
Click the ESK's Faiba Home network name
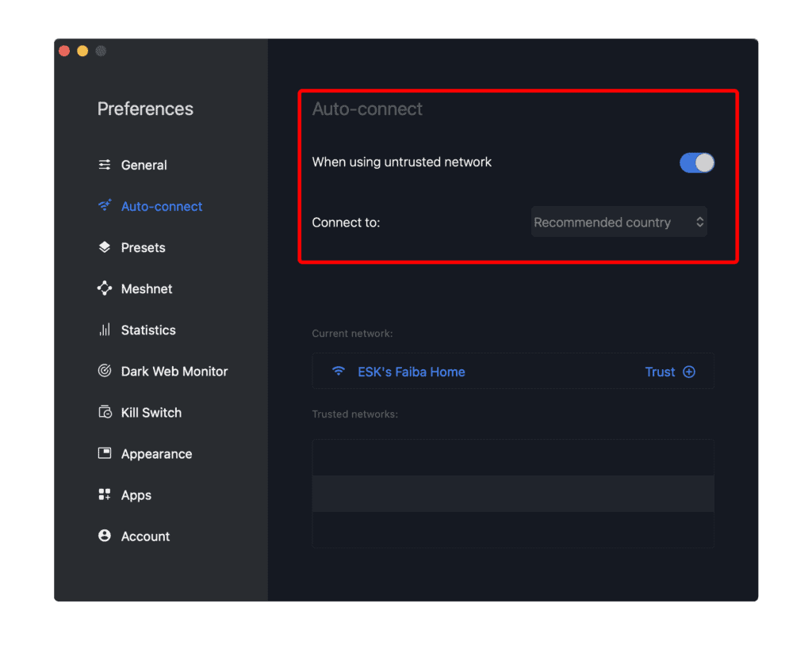click(412, 372)
